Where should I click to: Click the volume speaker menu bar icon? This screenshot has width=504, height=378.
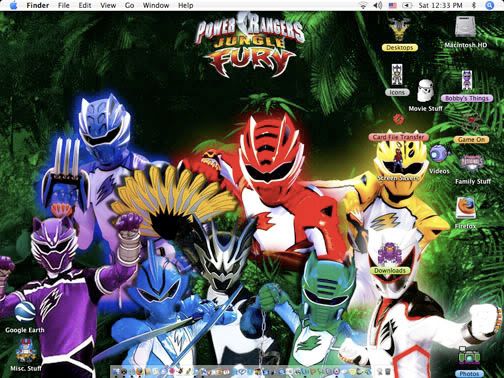[x=378, y=5]
